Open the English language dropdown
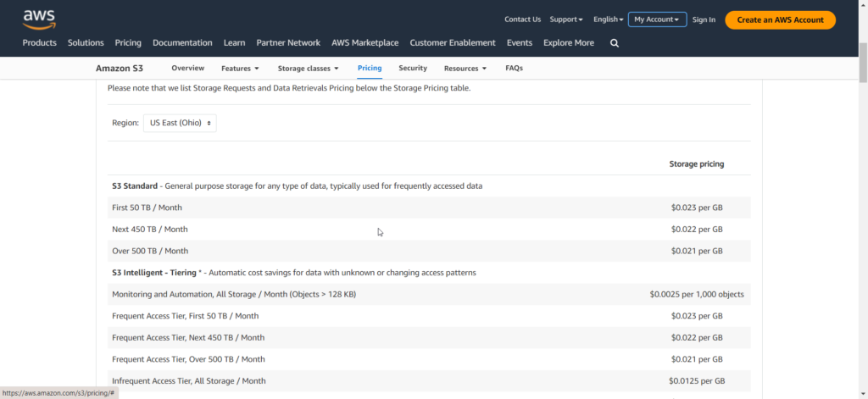Viewport: 868px width, 399px height. (x=609, y=19)
